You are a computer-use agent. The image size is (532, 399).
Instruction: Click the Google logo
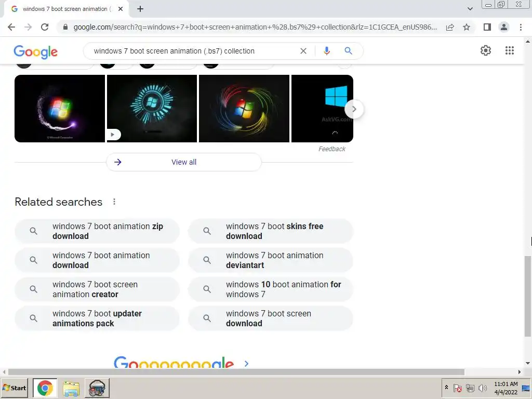(x=36, y=52)
